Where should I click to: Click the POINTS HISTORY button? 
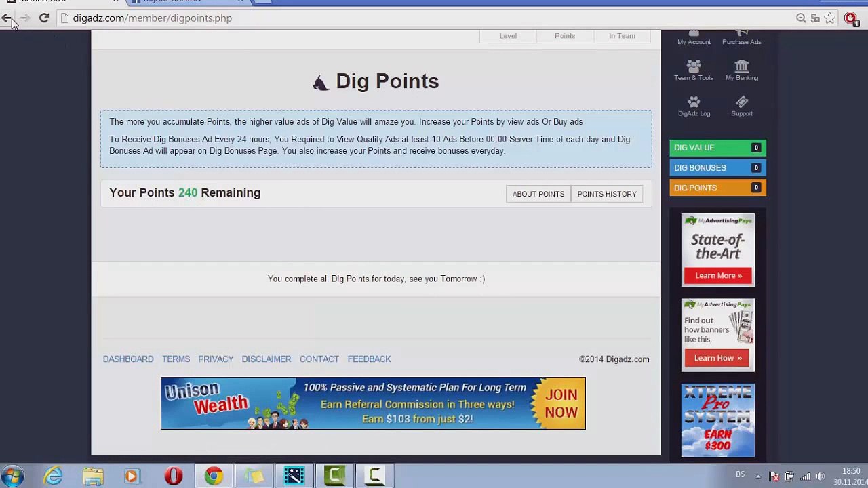pyautogui.click(x=607, y=194)
